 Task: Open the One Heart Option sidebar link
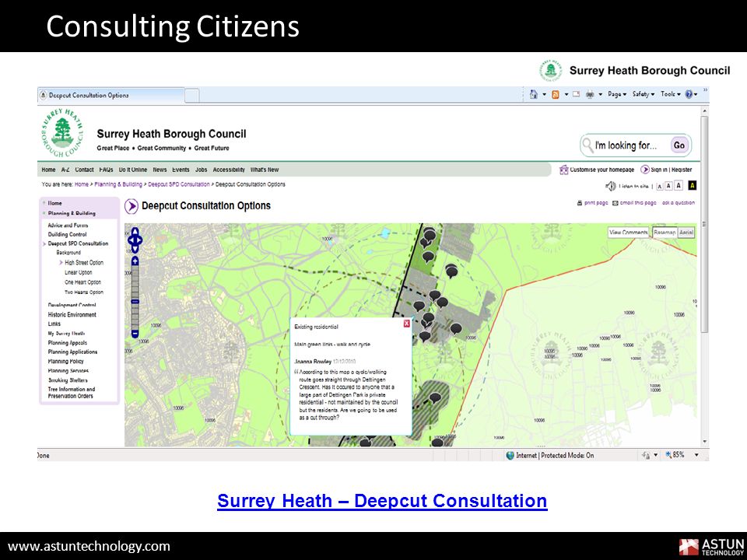tap(83, 282)
